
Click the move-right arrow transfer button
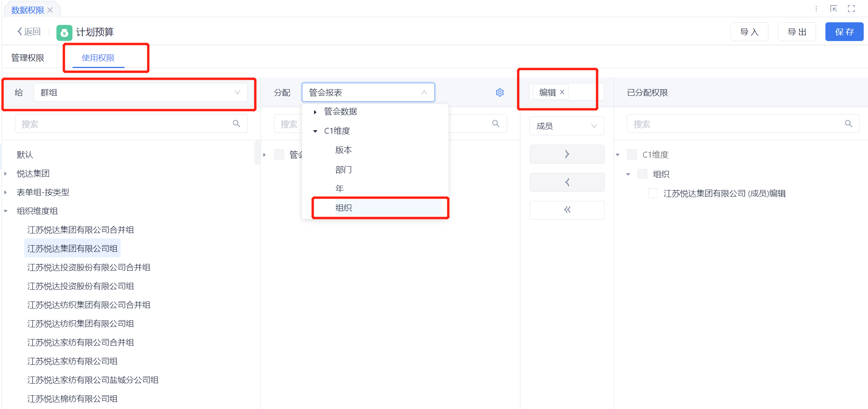[567, 154]
